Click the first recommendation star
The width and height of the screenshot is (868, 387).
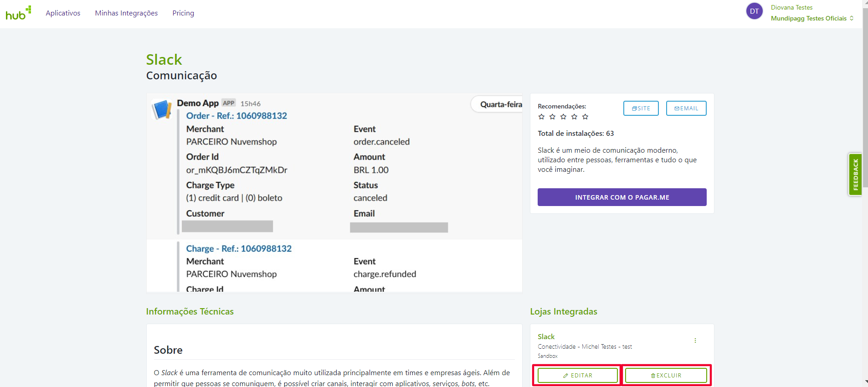(x=541, y=117)
